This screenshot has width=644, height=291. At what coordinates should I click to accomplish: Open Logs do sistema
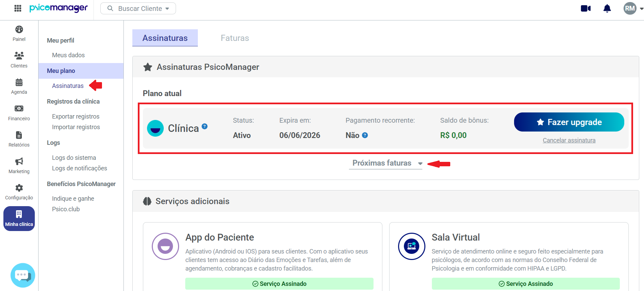(74, 158)
